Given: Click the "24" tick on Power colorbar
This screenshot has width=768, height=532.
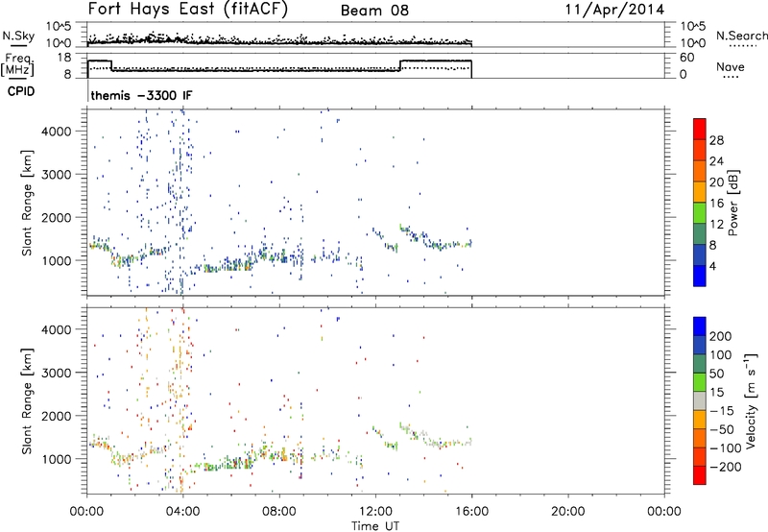Looking at the screenshot, I should pos(716,161).
